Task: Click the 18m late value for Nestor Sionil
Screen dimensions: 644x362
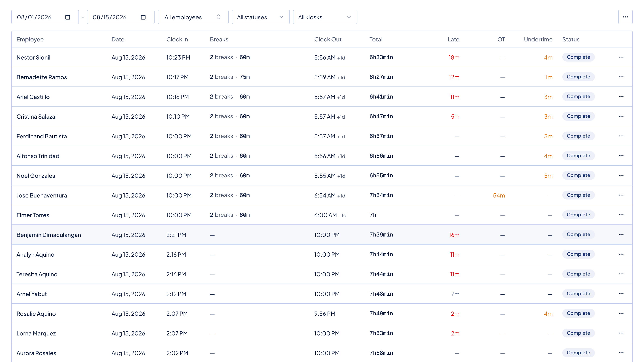Action: (x=454, y=58)
